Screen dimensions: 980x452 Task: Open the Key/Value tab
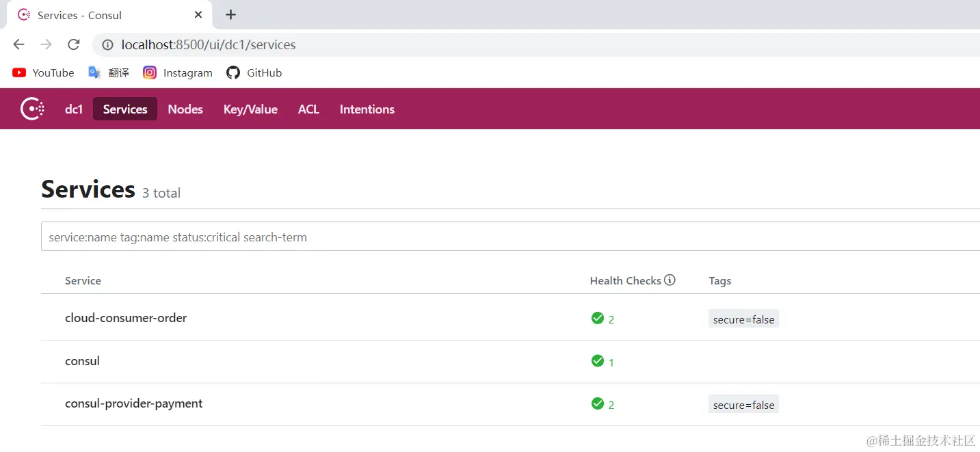pos(250,109)
